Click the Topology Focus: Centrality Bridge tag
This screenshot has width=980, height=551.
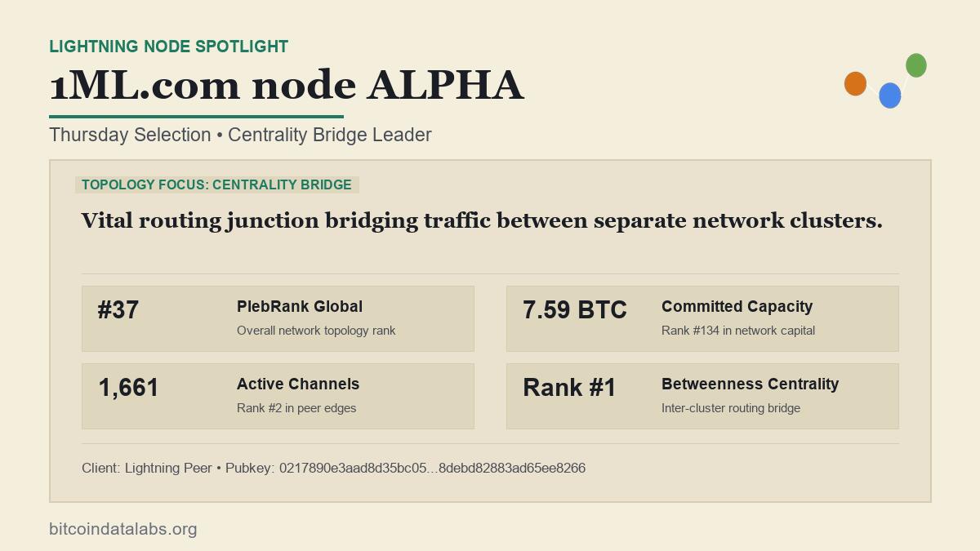(216, 184)
